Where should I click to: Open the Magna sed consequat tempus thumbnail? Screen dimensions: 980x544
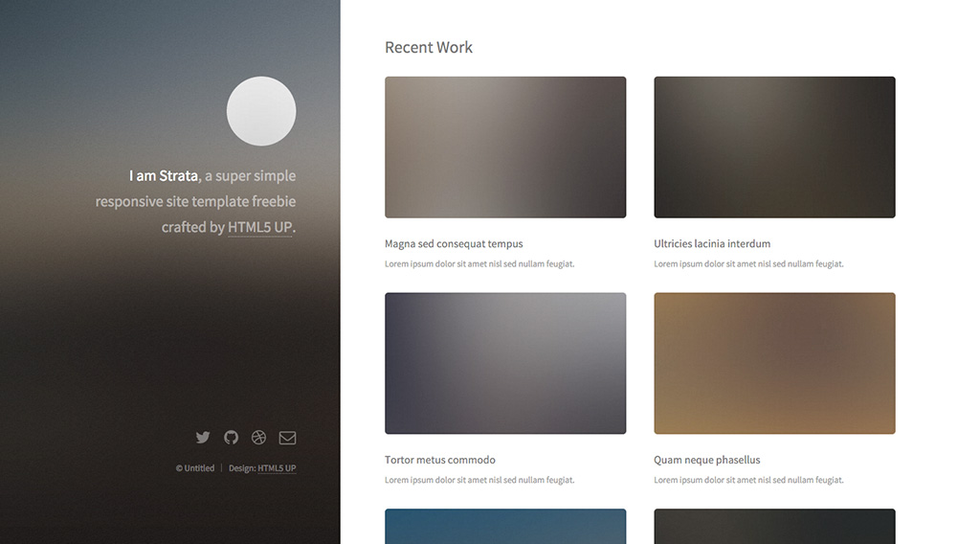505,147
